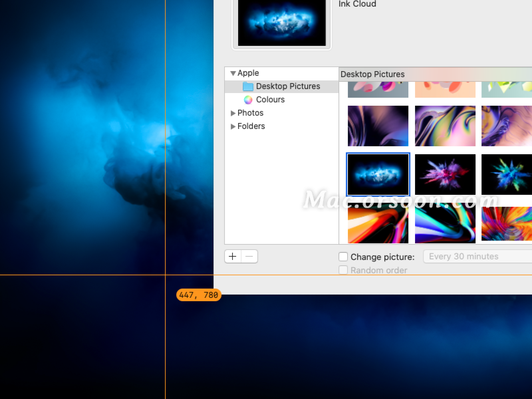Click the Desktop Pictures column header
The width and height of the screenshot is (532, 399).
click(x=436, y=74)
